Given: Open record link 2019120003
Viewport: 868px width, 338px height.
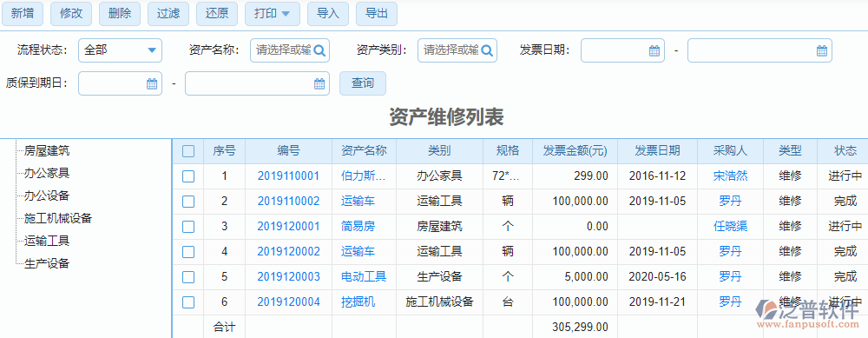Looking at the screenshot, I should pos(288,276).
